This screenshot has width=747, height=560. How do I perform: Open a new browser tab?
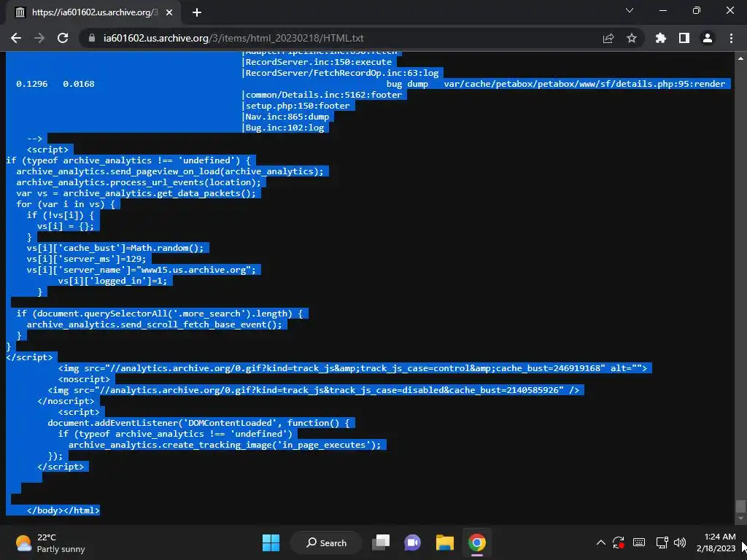(x=197, y=12)
